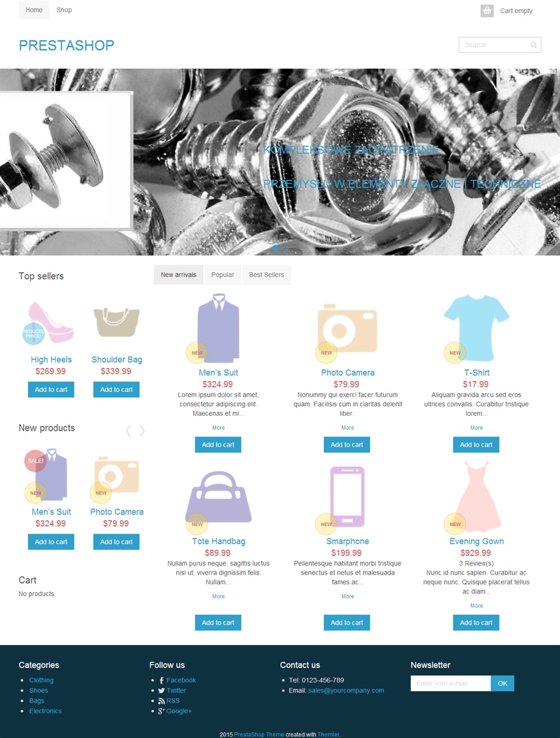Open the Facebook follow link
The height and width of the screenshot is (738, 560).
[x=181, y=680]
